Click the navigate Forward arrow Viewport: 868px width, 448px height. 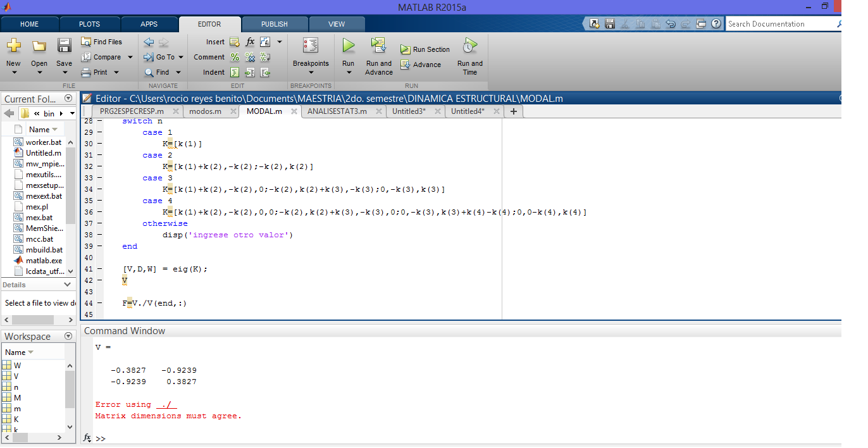pos(164,42)
